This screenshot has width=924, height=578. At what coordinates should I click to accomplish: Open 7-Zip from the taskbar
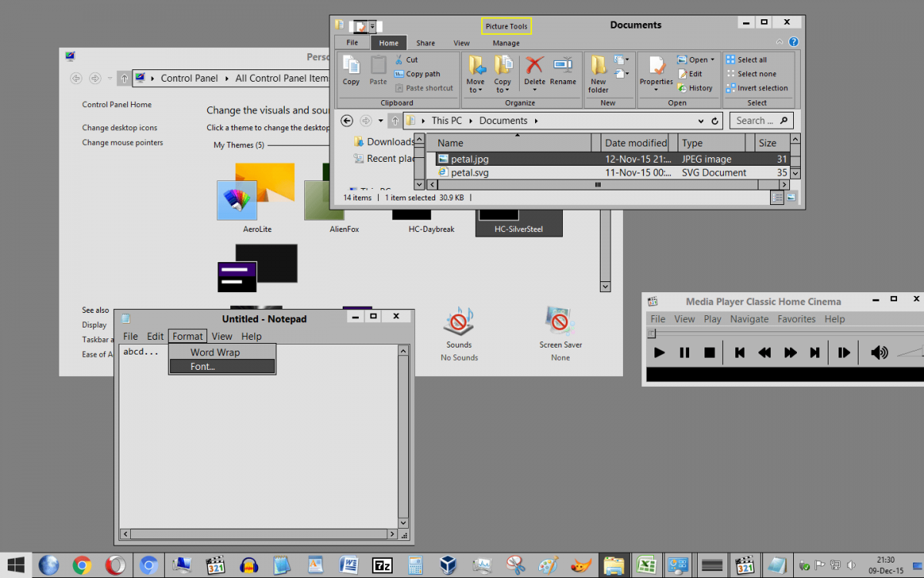point(382,565)
